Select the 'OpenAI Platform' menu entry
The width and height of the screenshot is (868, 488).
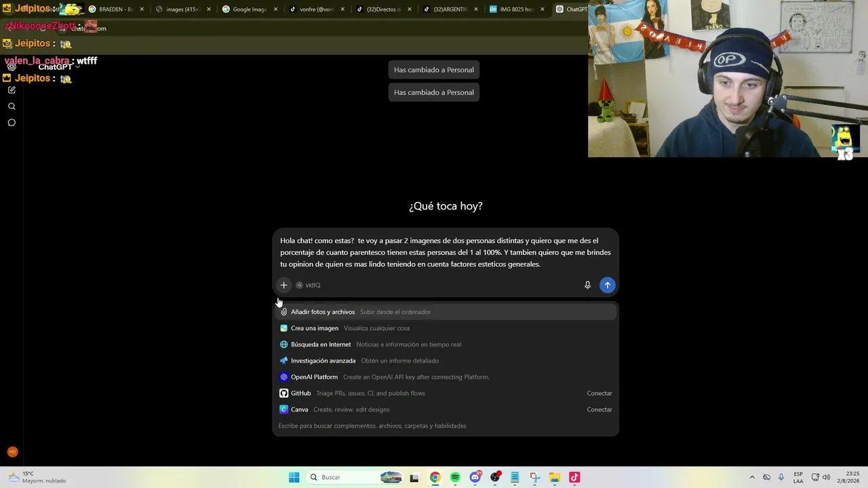(x=446, y=377)
